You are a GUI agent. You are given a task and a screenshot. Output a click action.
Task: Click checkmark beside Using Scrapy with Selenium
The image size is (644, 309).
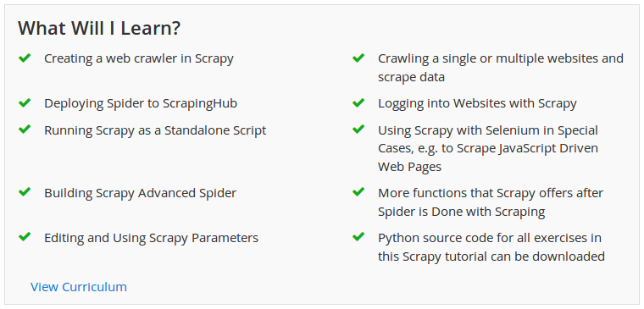point(358,130)
